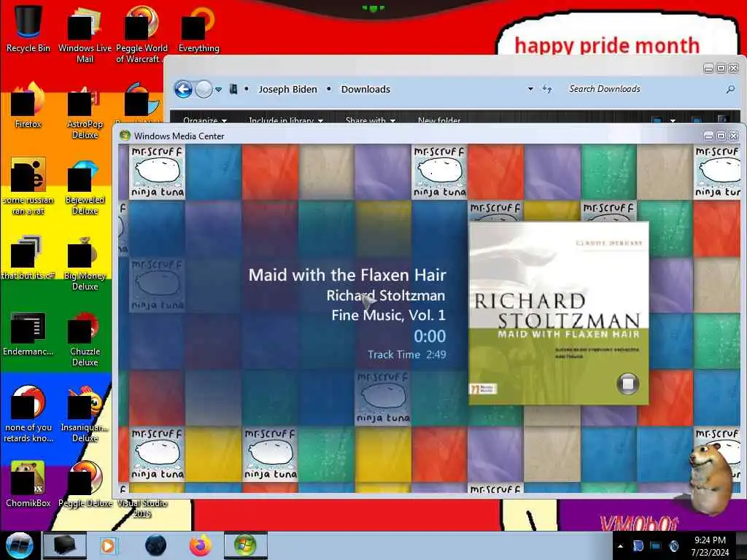Show hidden system tray icons

pyautogui.click(x=620, y=546)
